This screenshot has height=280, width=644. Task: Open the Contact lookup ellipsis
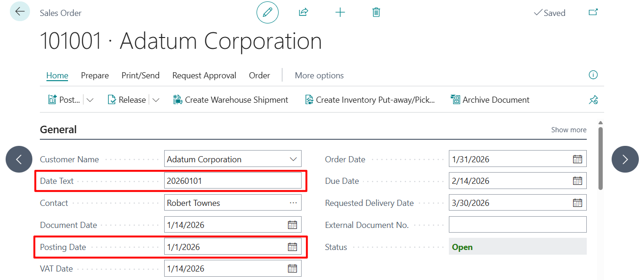293,202
